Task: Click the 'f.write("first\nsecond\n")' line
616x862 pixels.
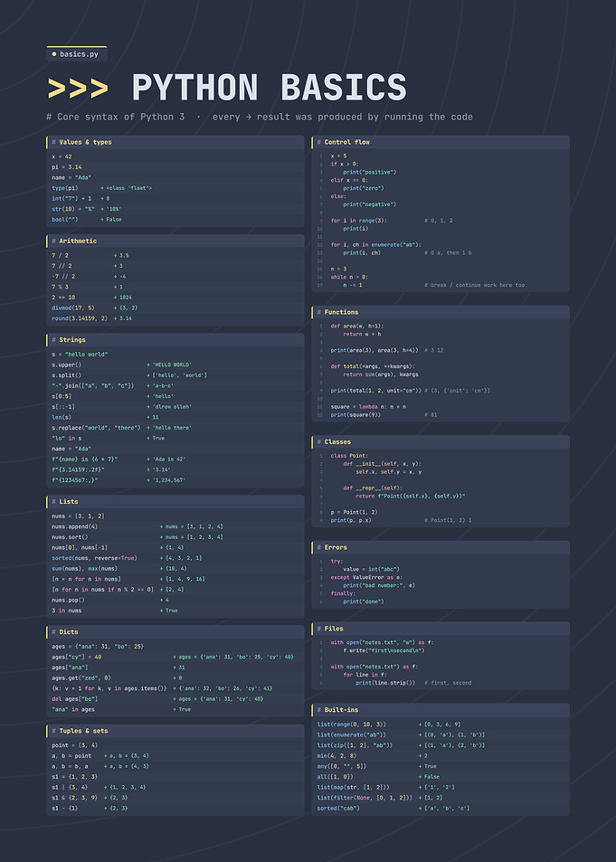Action: 384,650
